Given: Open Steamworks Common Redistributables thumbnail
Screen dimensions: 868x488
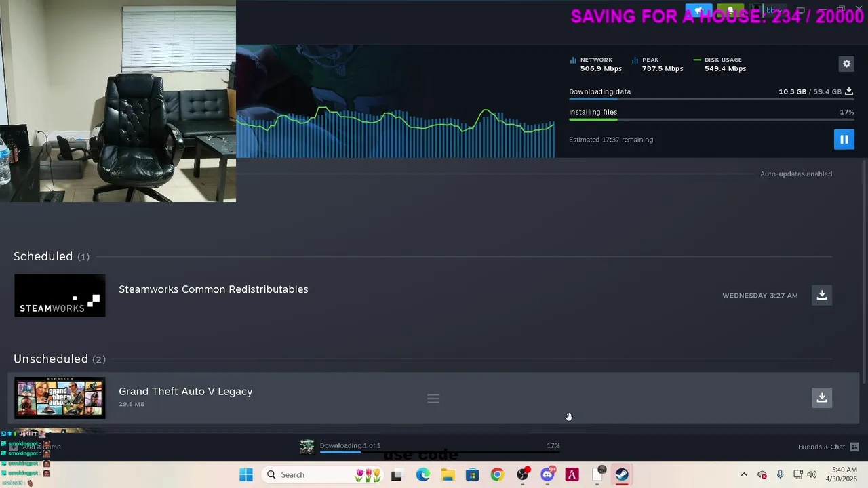Looking at the screenshot, I should tap(60, 296).
